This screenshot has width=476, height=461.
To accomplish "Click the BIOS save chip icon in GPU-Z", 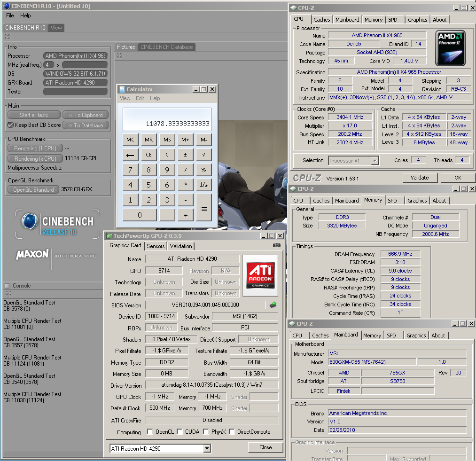I will coord(273,305).
